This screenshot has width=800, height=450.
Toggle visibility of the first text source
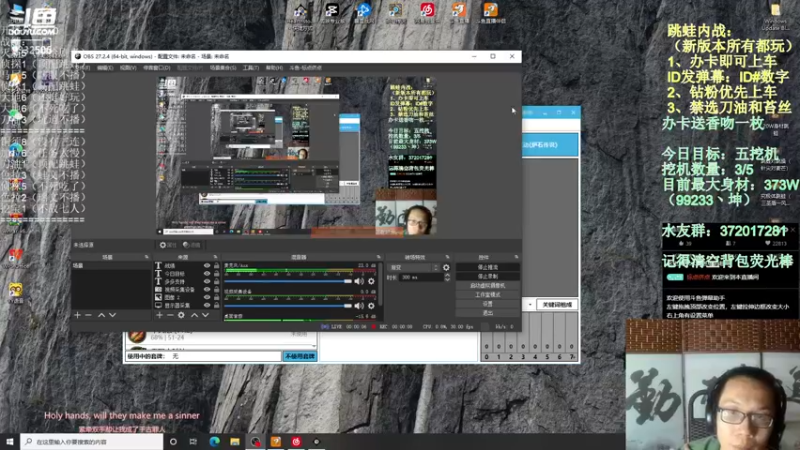coord(207,266)
